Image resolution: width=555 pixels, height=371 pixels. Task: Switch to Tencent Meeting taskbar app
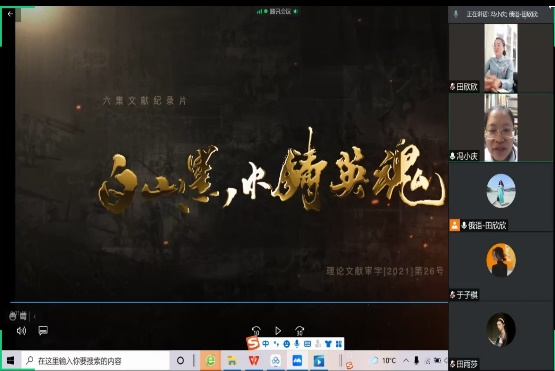tap(297, 361)
